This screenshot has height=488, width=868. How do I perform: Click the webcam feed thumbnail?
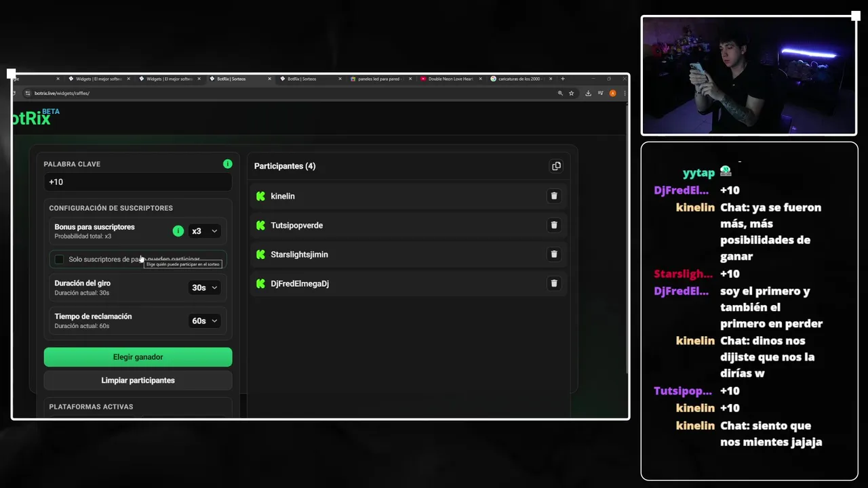749,75
